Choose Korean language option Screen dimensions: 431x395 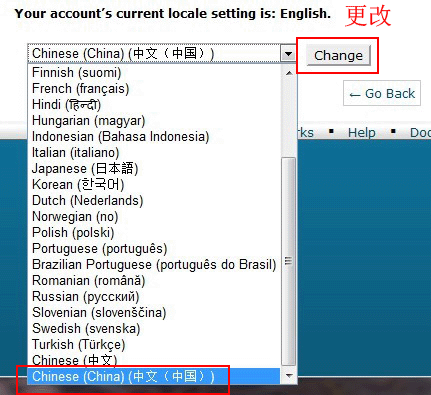click(x=154, y=184)
